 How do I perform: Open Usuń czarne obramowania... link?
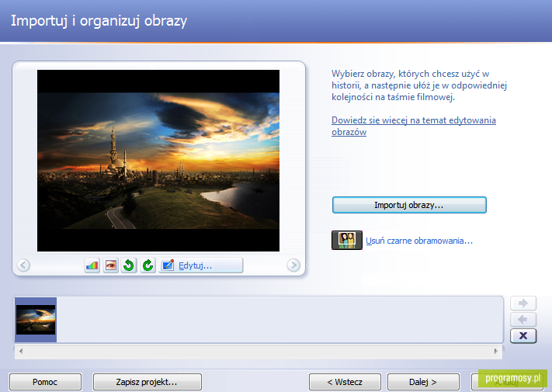click(419, 241)
